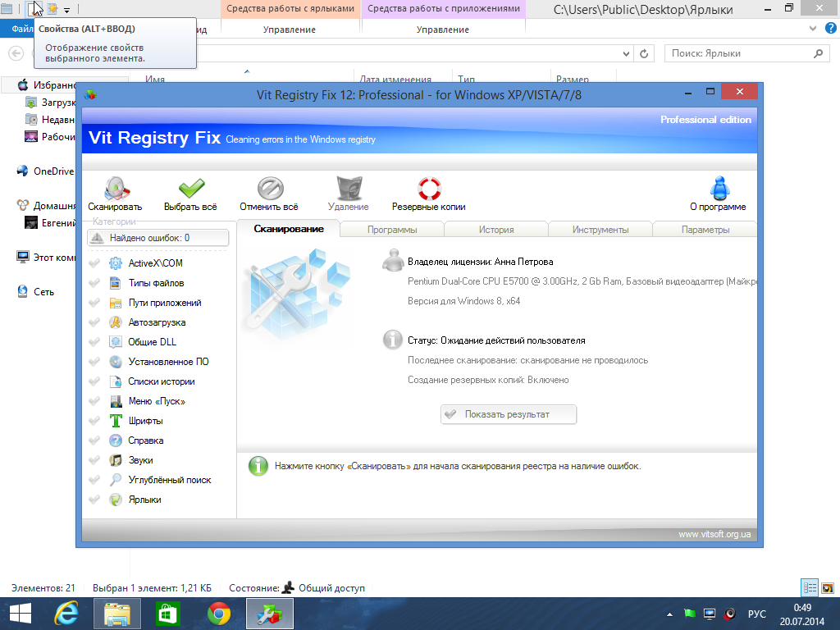This screenshot has width=840, height=630.
Task: Toggle the ActiveX\COM category checkmark
Action: (x=94, y=263)
